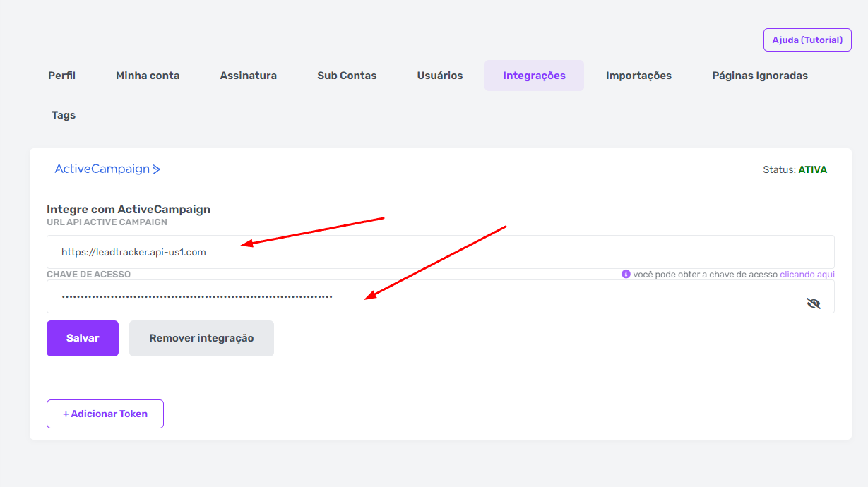Image resolution: width=868 pixels, height=487 pixels.
Task: Click the ATIVA status text
Action: pyautogui.click(x=813, y=169)
